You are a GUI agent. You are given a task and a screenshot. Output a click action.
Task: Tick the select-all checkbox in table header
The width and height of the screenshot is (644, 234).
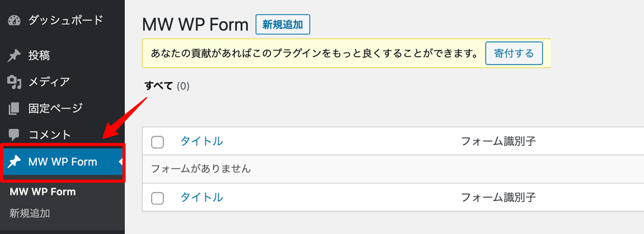157,142
